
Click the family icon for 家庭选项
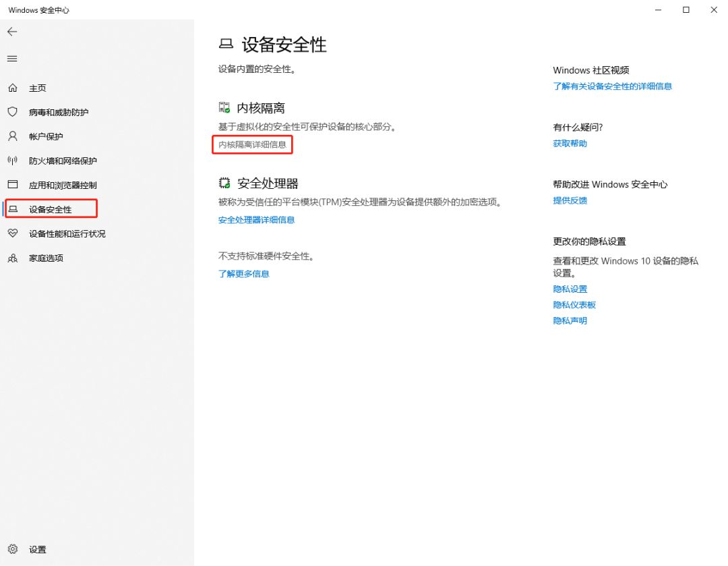[13, 258]
